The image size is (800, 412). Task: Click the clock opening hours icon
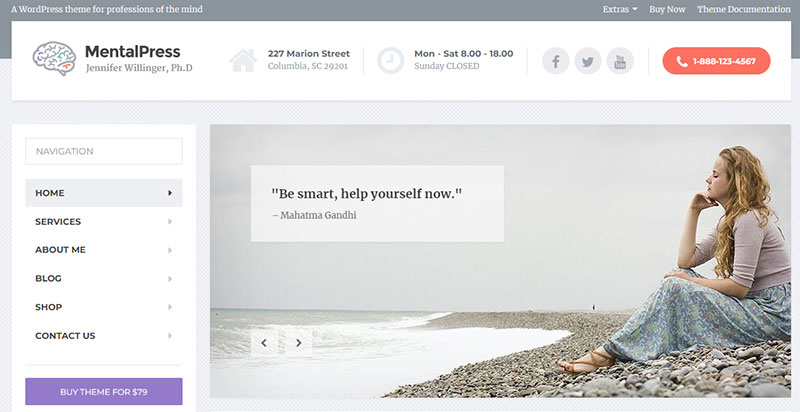tap(390, 61)
